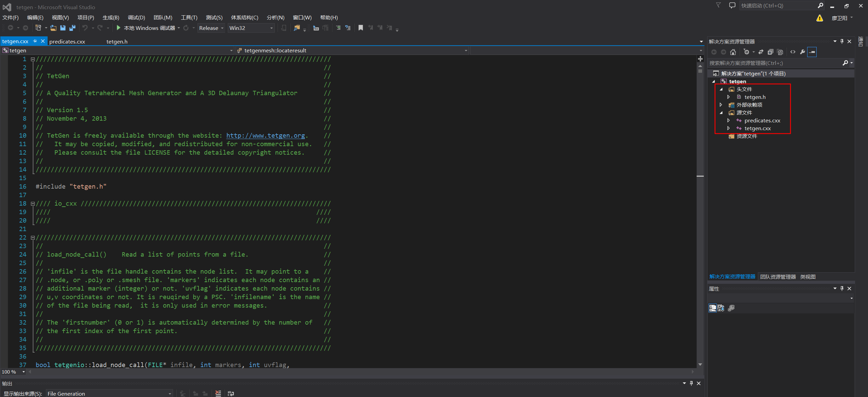
Task: Click the Home icon in Solution Explorer
Action: 733,52
